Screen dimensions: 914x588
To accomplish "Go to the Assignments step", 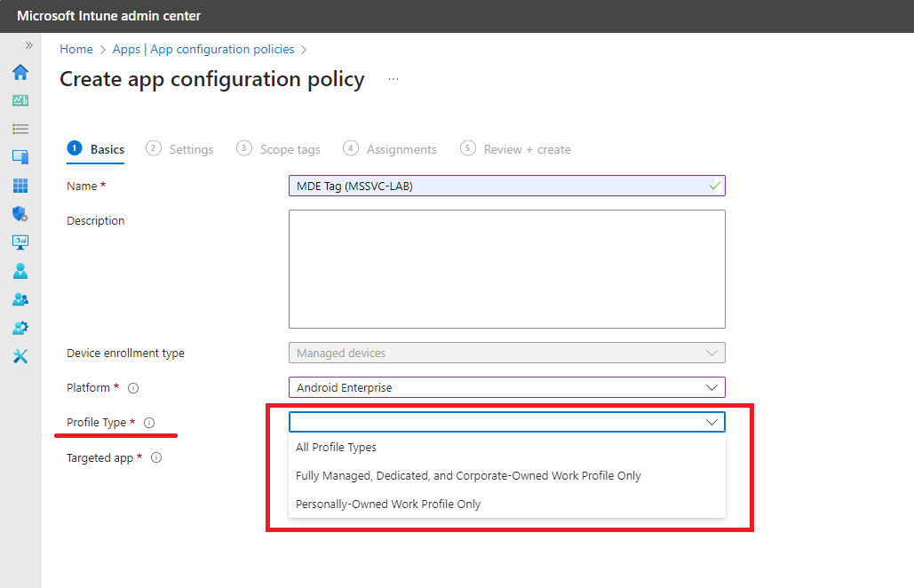I will [x=390, y=149].
